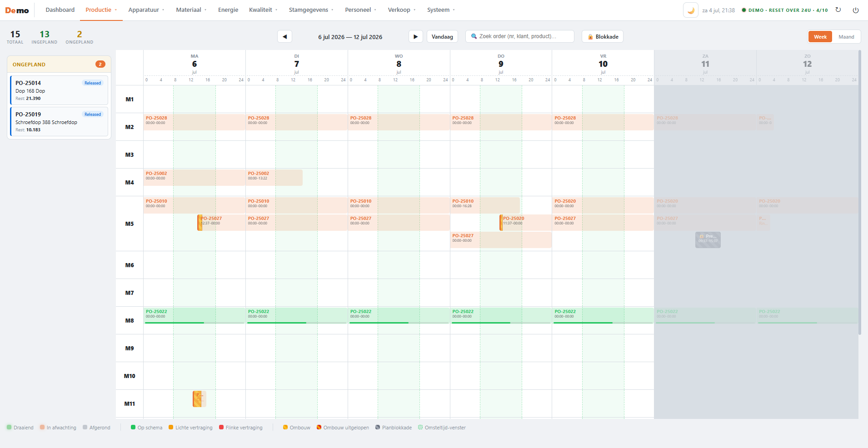
Task: Click the Demo logo
Action: (17, 10)
